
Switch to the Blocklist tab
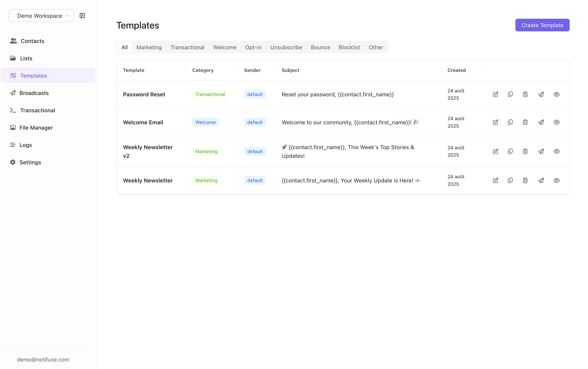click(349, 47)
